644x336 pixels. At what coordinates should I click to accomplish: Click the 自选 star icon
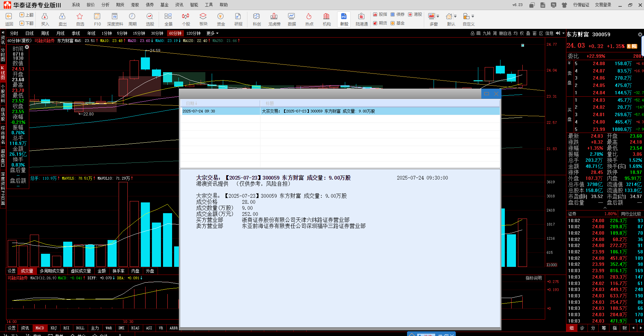coord(80,19)
